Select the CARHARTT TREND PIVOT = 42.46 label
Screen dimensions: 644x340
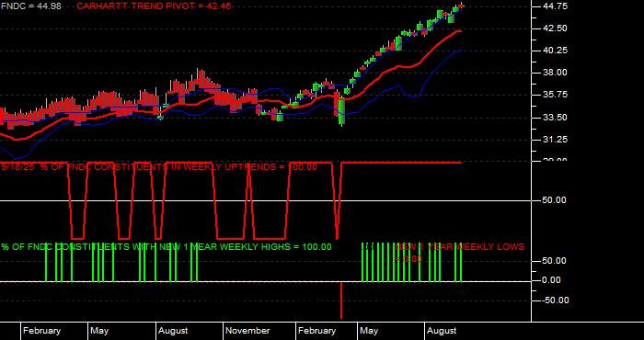coord(154,6)
